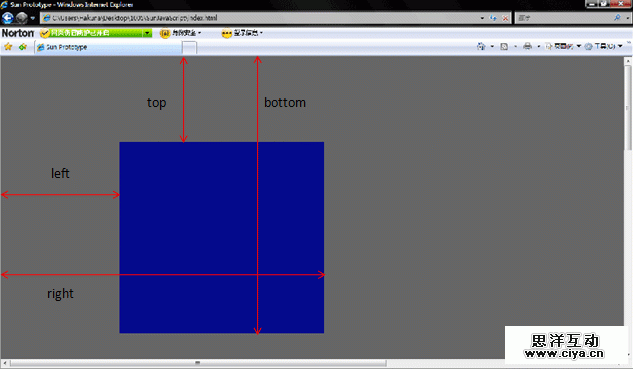The width and height of the screenshot is (633, 369).
Task: Select the Sun Prototype tab
Action: (x=108, y=47)
